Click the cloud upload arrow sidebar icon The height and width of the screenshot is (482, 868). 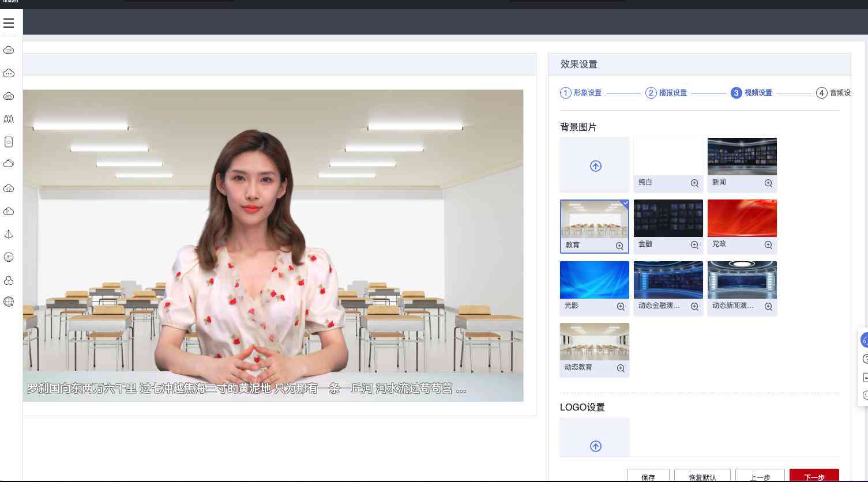click(x=9, y=189)
